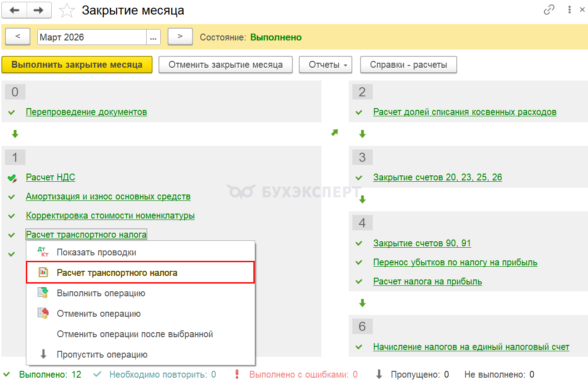Click report icon beside Расчет транспортного налога
588x384 pixels.
tap(43, 273)
